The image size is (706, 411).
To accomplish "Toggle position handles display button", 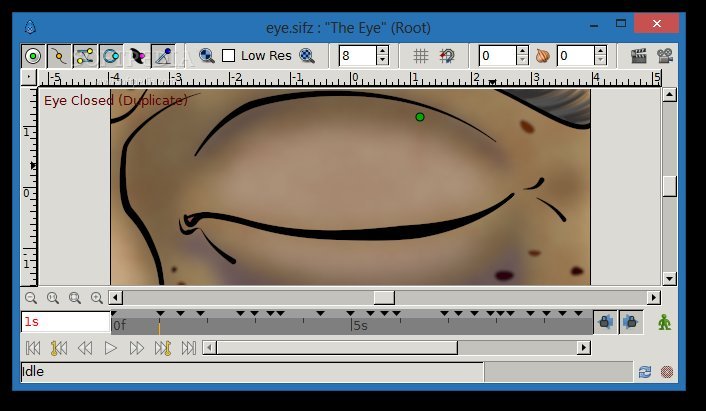I will tap(33, 56).
